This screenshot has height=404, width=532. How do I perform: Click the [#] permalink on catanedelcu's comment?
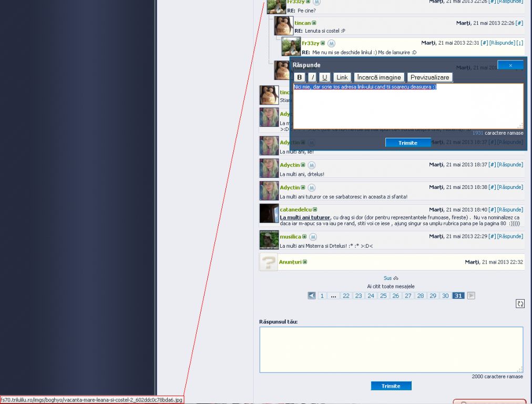click(x=492, y=209)
